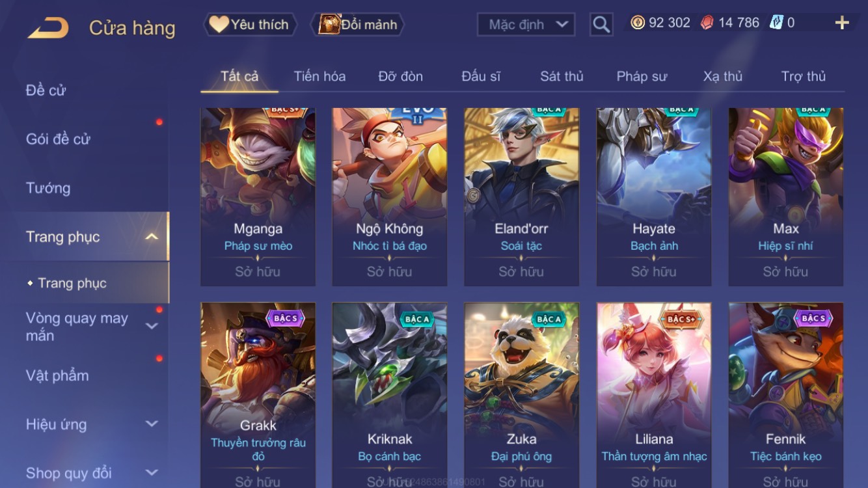The height and width of the screenshot is (488, 868).
Task: Switch to the Tiến hóa tab
Action: (x=319, y=76)
